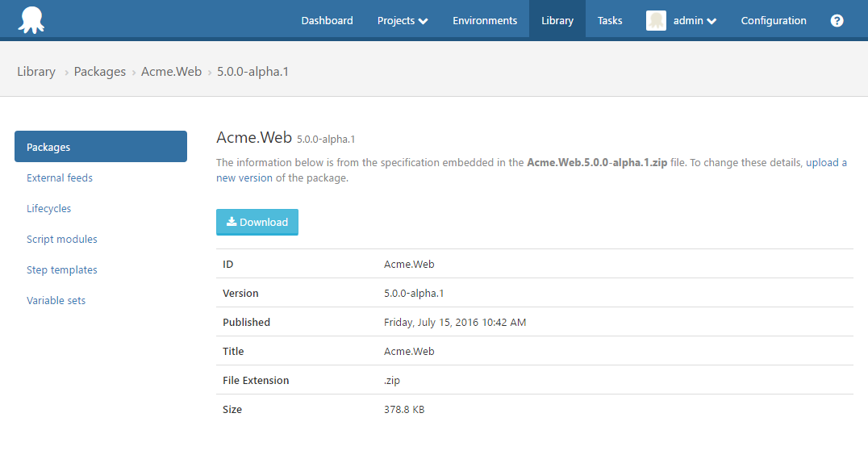The width and height of the screenshot is (868, 455).
Task: Open the help question mark icon
Action: coord(837,20)
